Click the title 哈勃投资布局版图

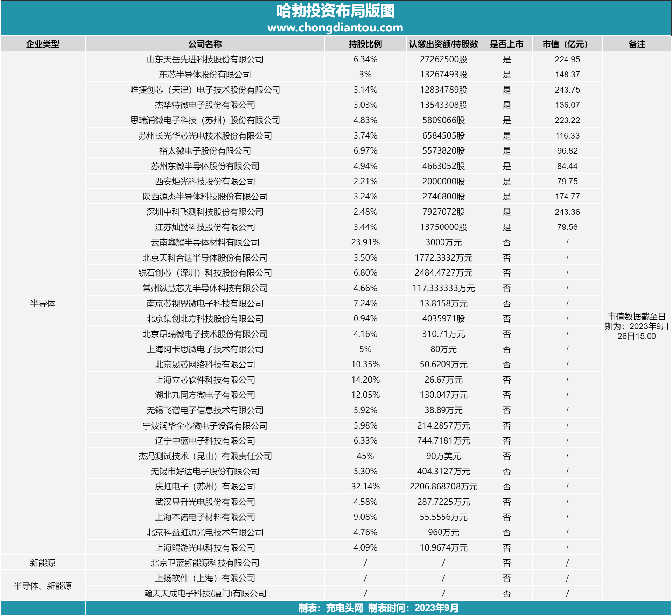[x=335, y=11]
